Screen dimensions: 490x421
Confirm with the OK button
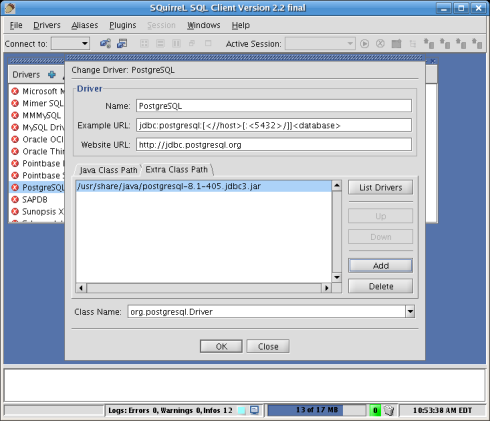click(x=221, y=346)
